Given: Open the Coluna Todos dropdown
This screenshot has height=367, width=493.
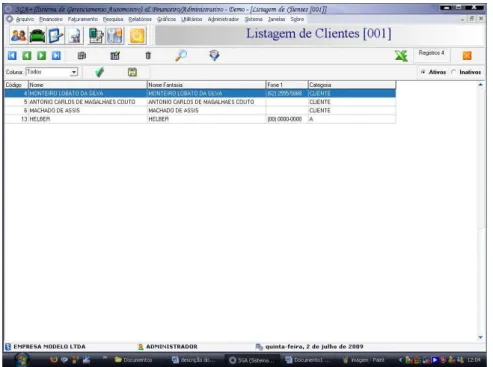Looking at the screenshot, I should pos(74,72).
